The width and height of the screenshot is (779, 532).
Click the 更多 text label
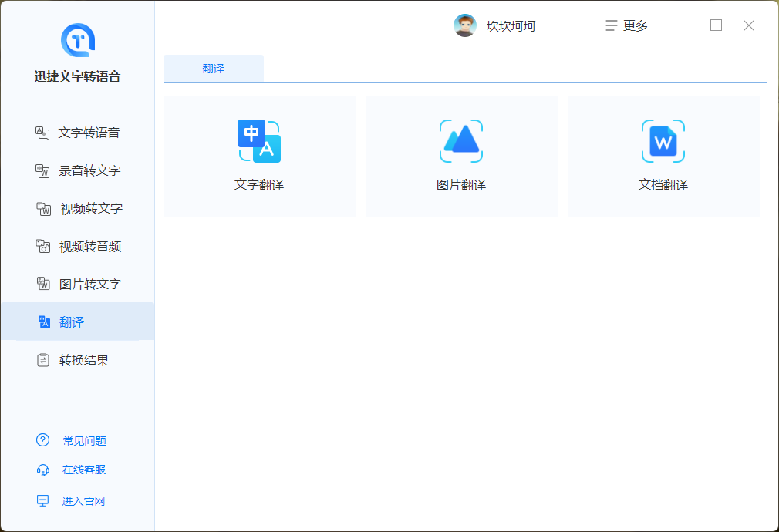(636, 25)
